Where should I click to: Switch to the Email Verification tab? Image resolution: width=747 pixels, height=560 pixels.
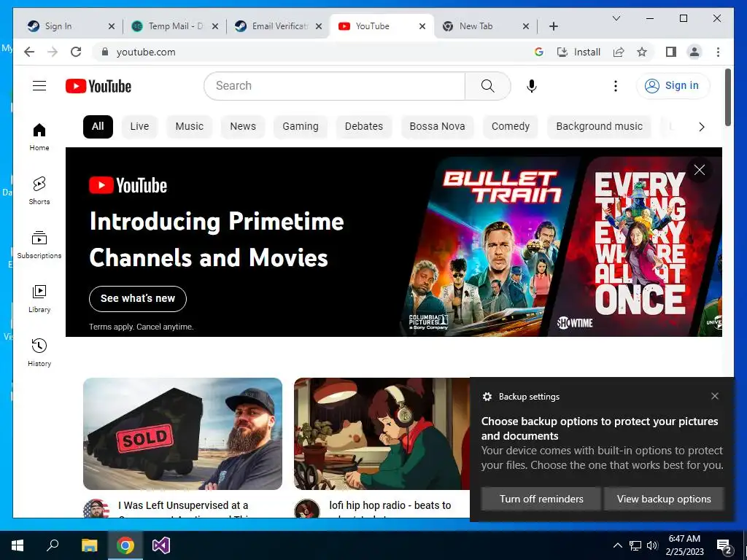pyautogui.click(x=279, y=26)
